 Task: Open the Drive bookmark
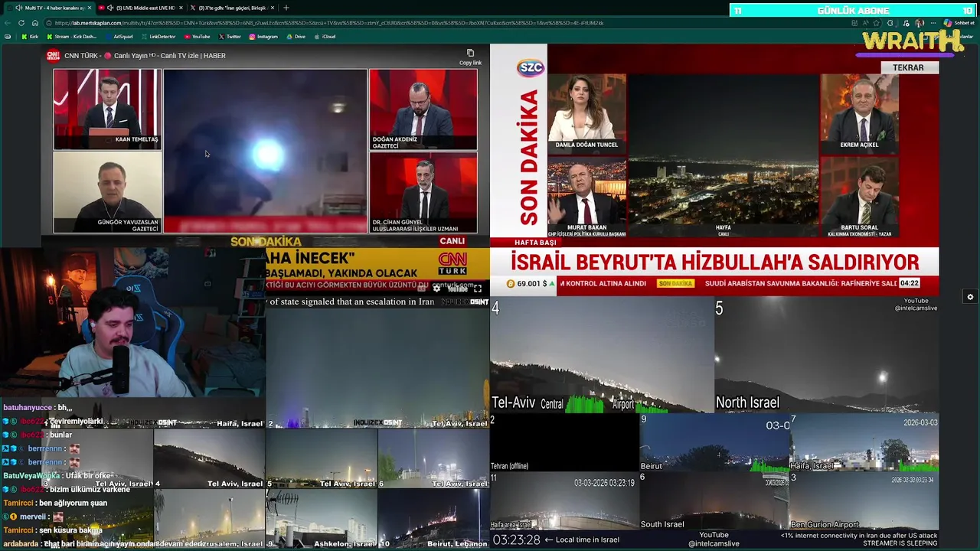[296, 37]
